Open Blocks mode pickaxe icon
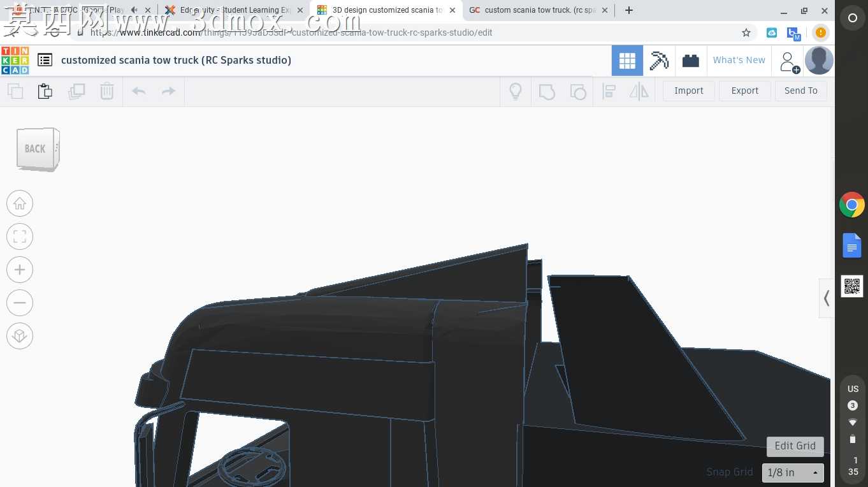 click(659, 61)
